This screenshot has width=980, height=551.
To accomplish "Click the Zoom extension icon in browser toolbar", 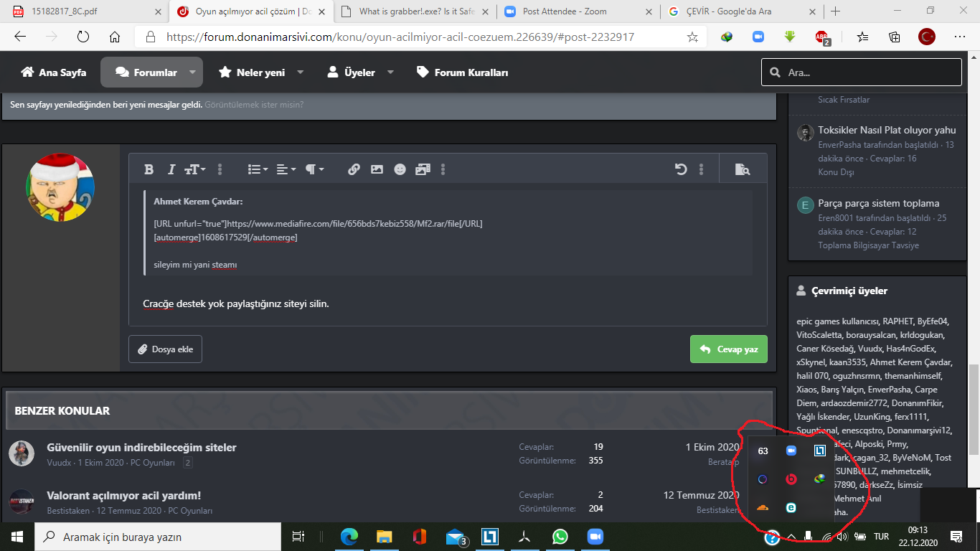I will click(758, 37).
